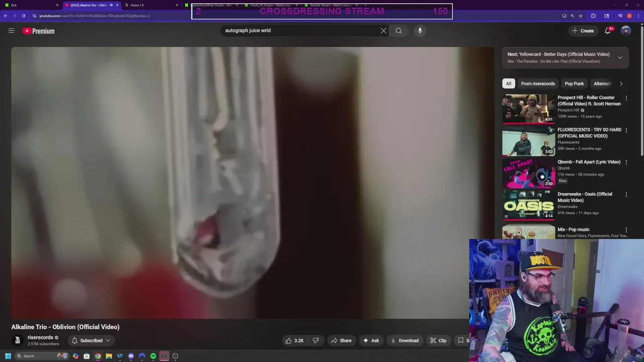
Task: Open the riserecords channel avatar
Action: click(17, 340)
